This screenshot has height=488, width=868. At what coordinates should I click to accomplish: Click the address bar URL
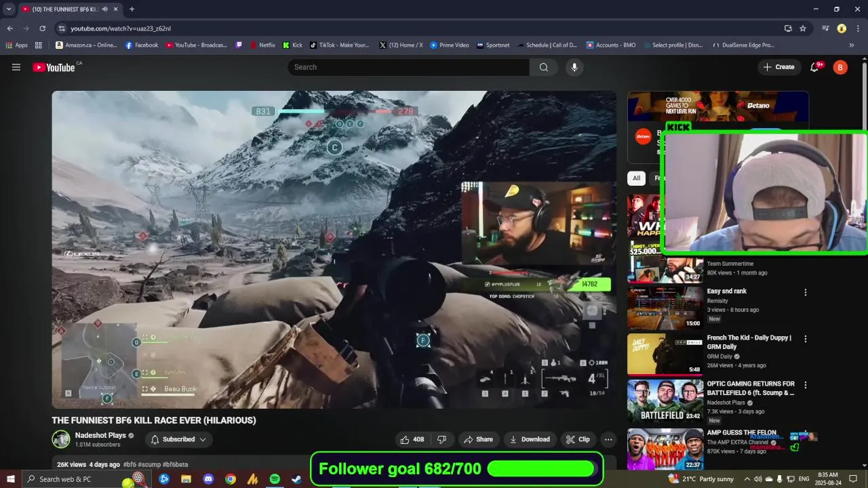(121, 28)
